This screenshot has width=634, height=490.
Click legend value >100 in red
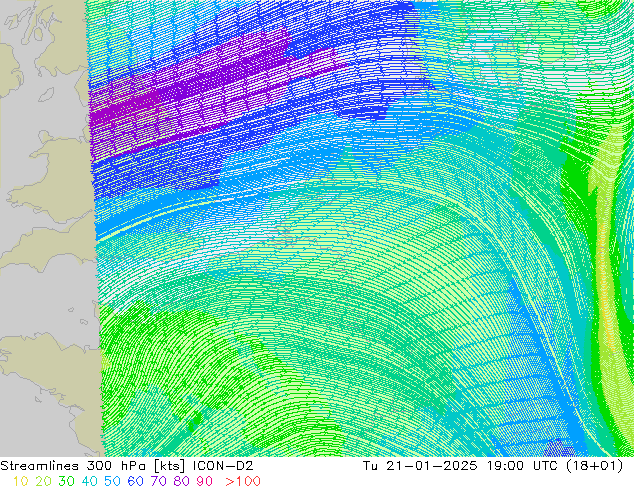click(x=243, y=482)
